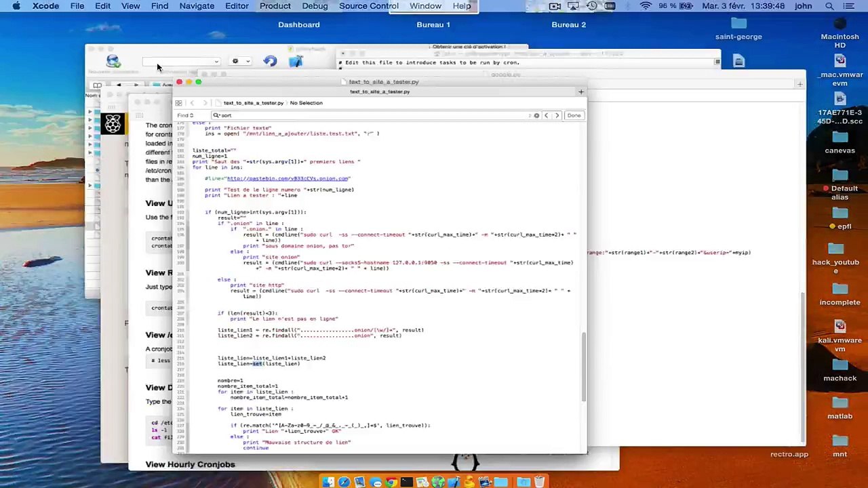Viewport: 868px width, 488px height.
Task: Open the Find mode dropdown
Action: pos(185,115)
